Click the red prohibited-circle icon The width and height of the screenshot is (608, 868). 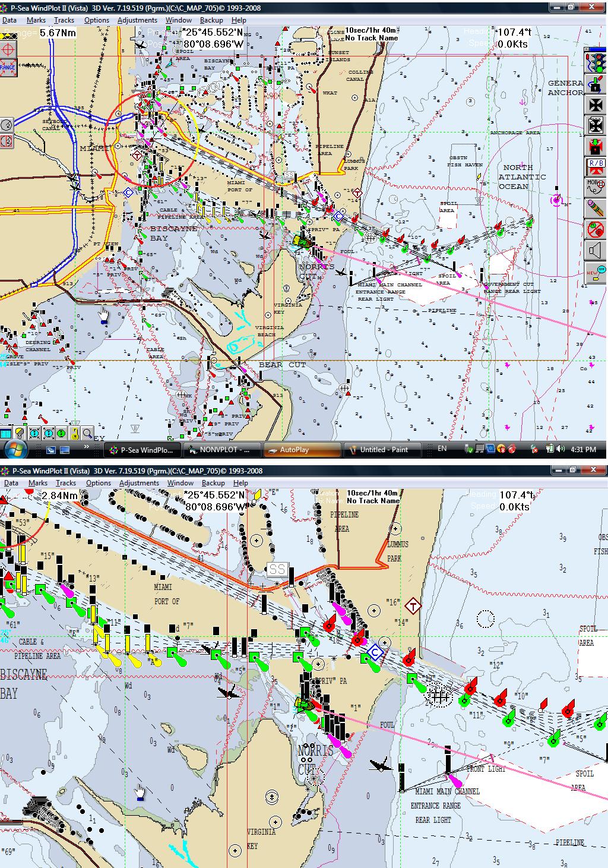click(595, 229)
